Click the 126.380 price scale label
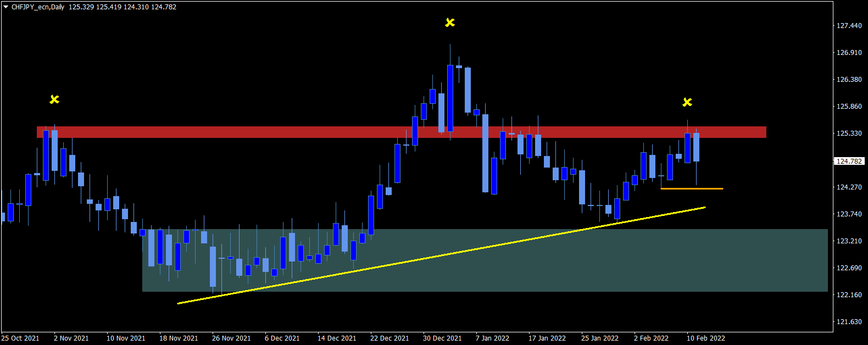Image resolution: width=868 pixels, height=345 pixels. (849, 80)
